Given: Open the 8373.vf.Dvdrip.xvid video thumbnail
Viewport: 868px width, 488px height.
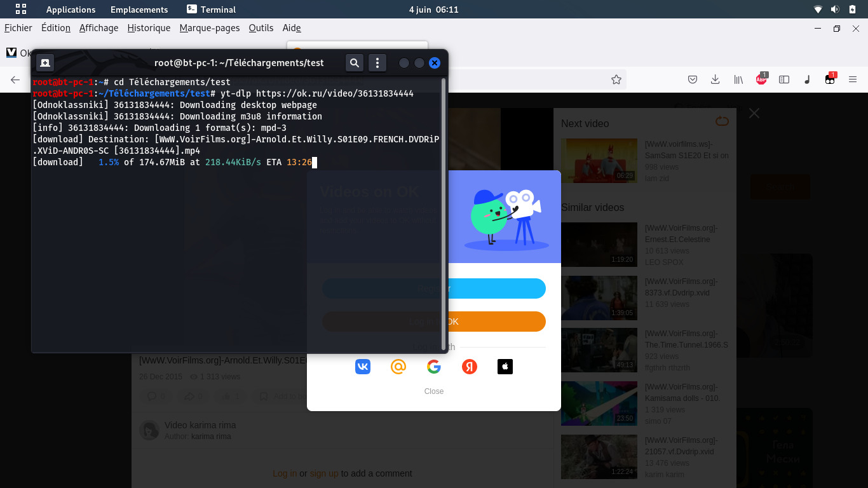Looking at the screenshot, I should coord(599,298).
